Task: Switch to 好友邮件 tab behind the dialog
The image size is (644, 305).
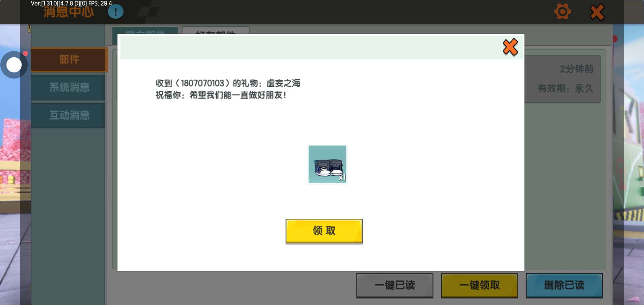Action: (x=216, y=30)
